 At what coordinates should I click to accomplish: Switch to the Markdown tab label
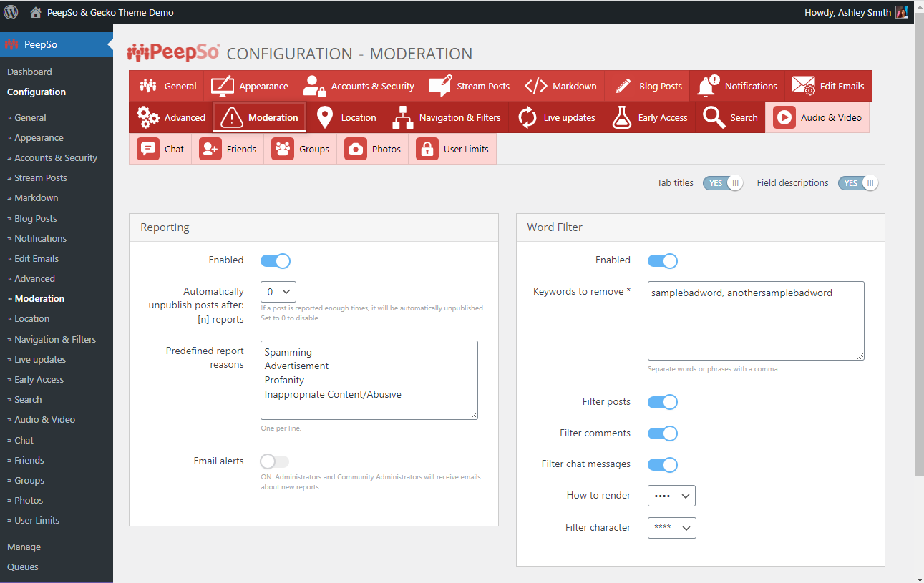574,87
